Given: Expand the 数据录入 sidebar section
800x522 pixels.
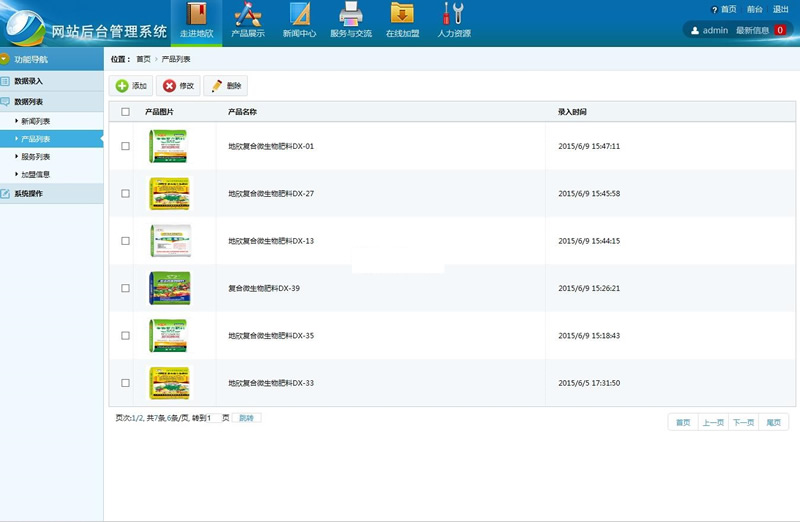Looking at the screenshot, I should click(x=30, y=81).
